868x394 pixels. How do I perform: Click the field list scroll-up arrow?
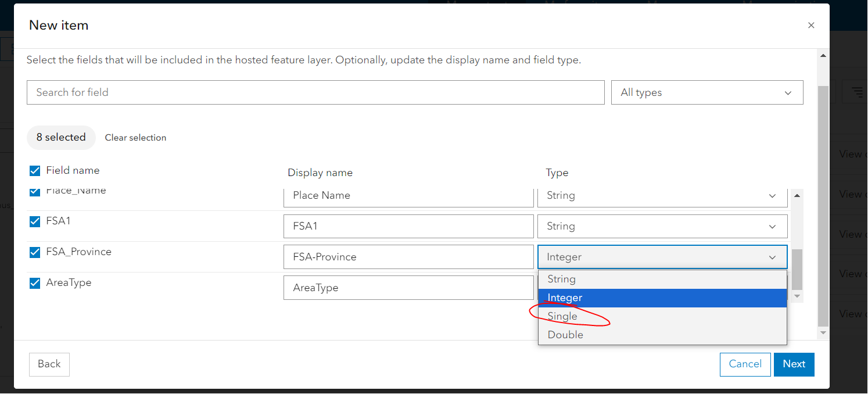pyautogui.click(x=797, y=196)
